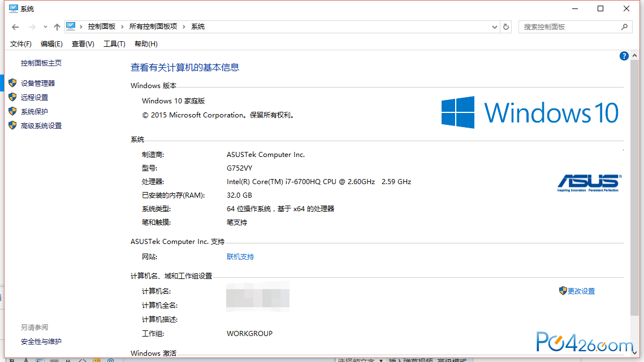Select the 控制面板 breadcrumb

tap(101, 27)
